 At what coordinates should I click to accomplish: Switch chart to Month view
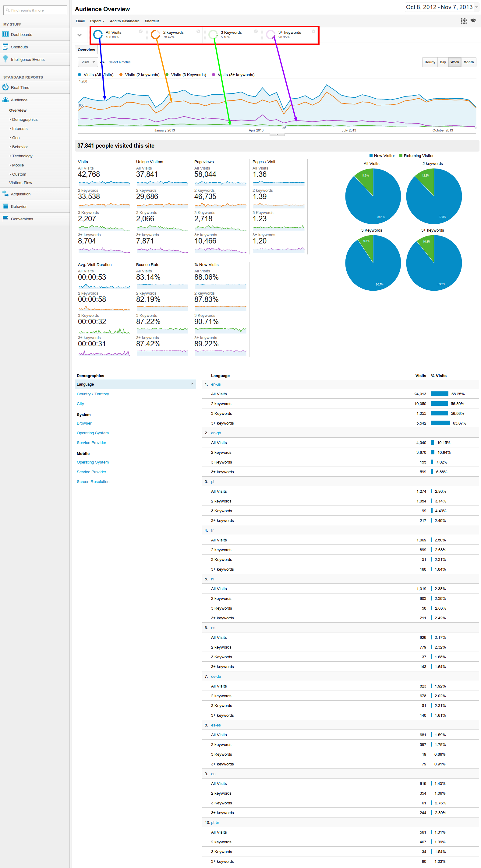(469, 62)
